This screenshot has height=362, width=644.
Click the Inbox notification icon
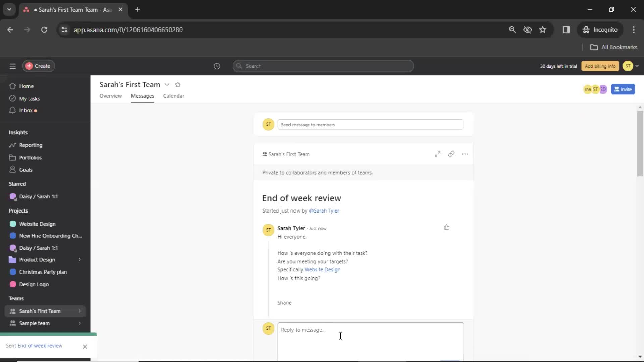click(35, 111)
